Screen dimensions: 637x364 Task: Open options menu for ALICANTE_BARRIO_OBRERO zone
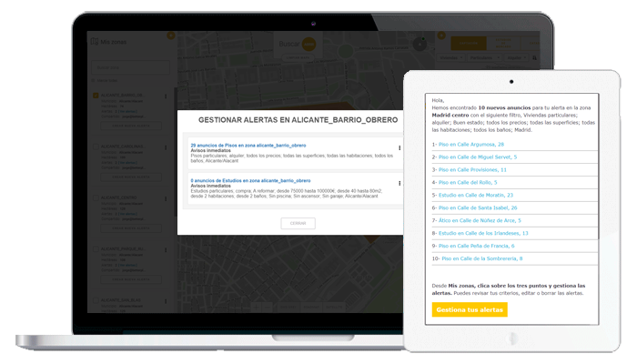[166, 96]
